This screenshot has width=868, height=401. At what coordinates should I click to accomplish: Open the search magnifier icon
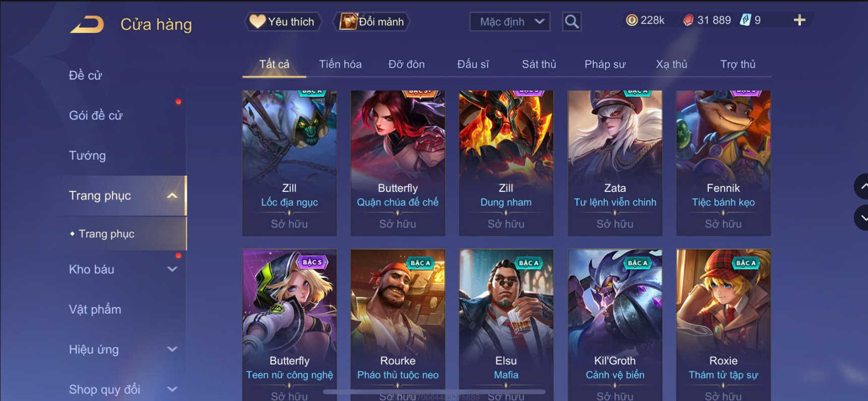point(571,22)
